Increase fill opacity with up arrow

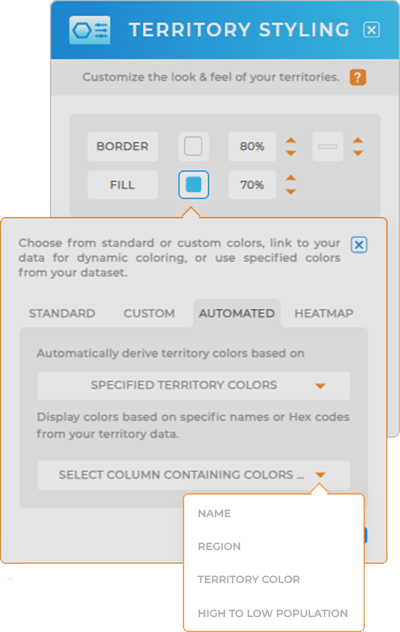(x=291, y=179)
